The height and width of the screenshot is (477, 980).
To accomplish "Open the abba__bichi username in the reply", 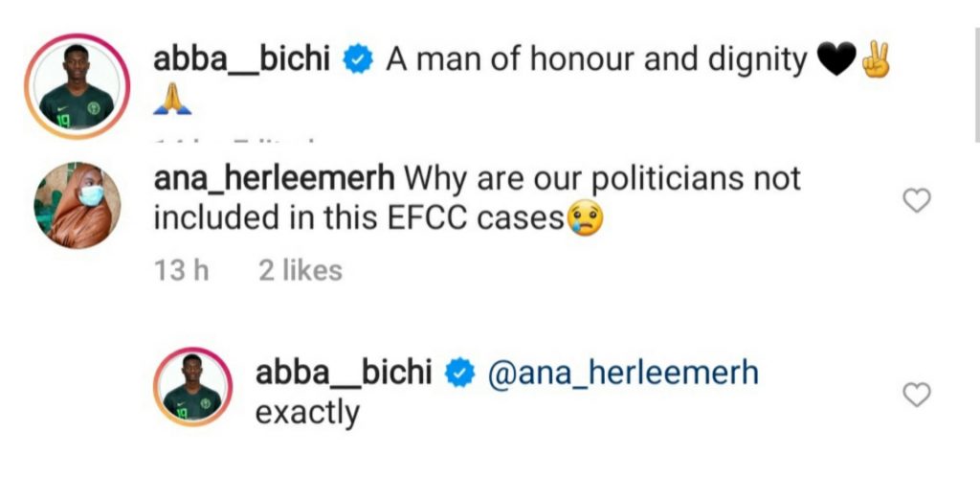I will click(344, 373).
